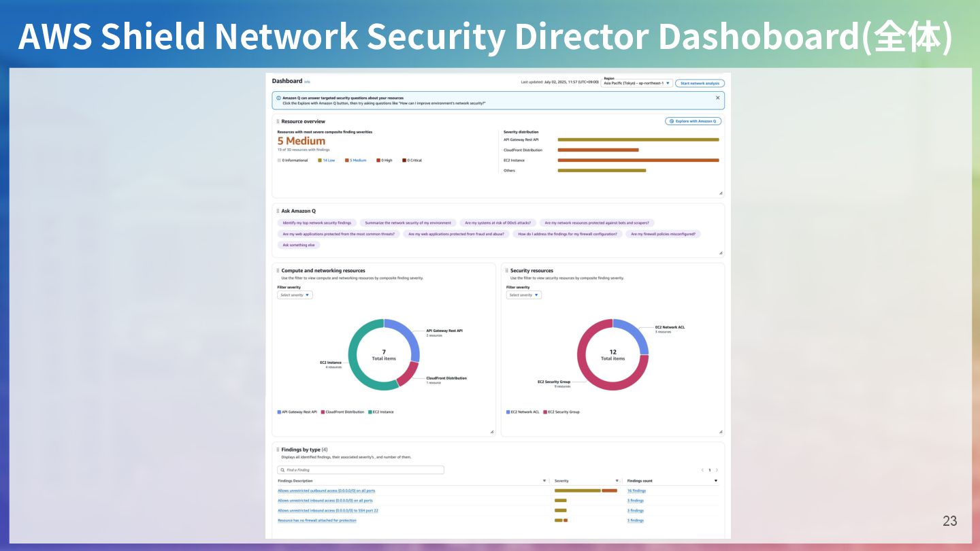Grab the Findings by type drag handle icon
This screenshot has width=980, height=551.
click(x=278, y=450)
